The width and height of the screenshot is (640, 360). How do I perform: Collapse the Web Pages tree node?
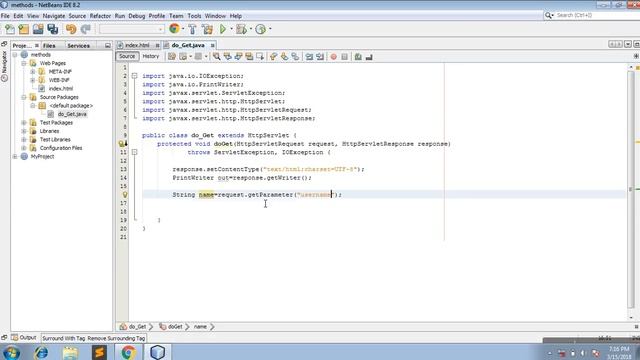pyautogui.click(x=24, y=63)
